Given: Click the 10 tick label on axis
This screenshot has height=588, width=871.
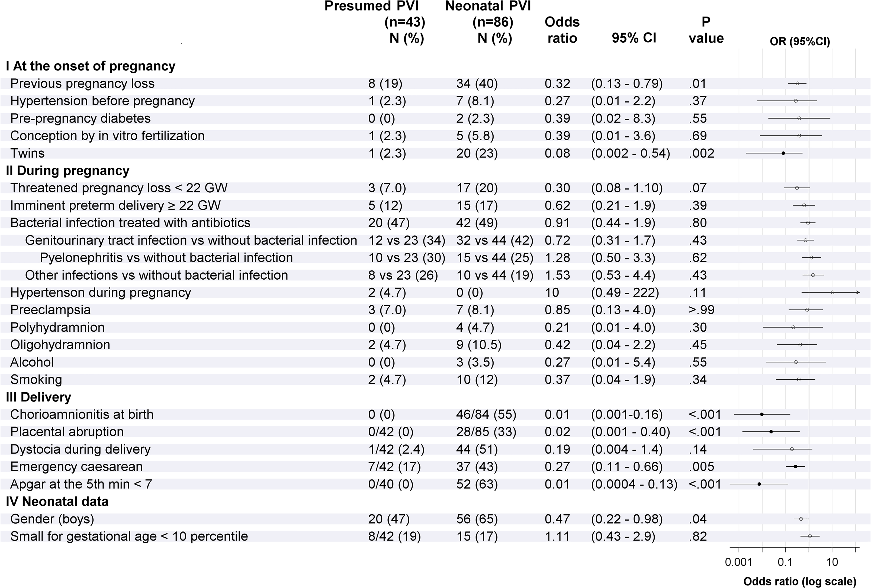Looking at the screenshot, I should pyautogui.click(x=832, y=562).
